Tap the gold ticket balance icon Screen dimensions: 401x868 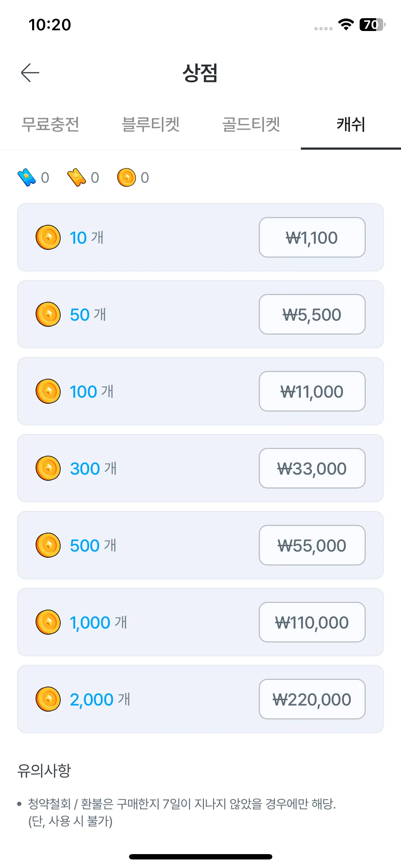point(77,177)
